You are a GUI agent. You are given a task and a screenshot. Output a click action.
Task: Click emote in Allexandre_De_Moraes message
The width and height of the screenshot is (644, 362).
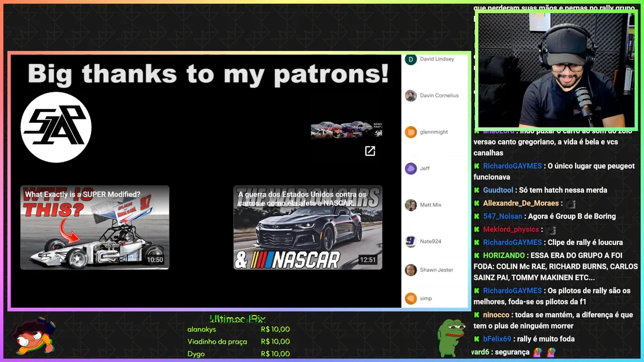click(570, 204)
